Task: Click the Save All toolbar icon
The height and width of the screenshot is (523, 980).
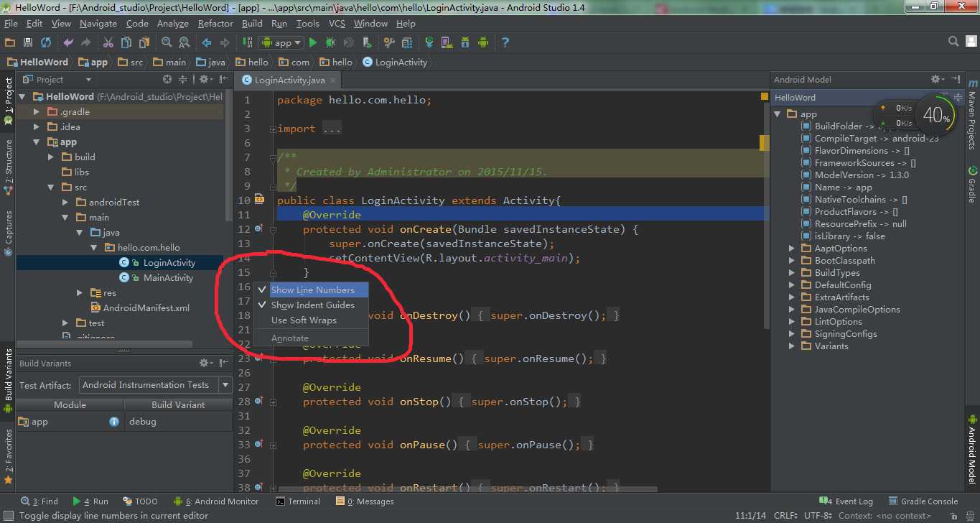Action: (28, 42)
